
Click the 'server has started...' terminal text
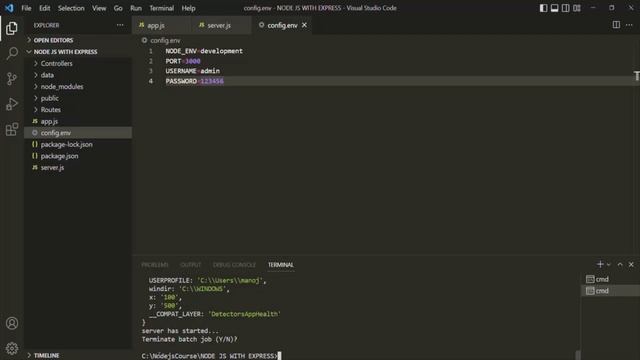tap(180, 331)
